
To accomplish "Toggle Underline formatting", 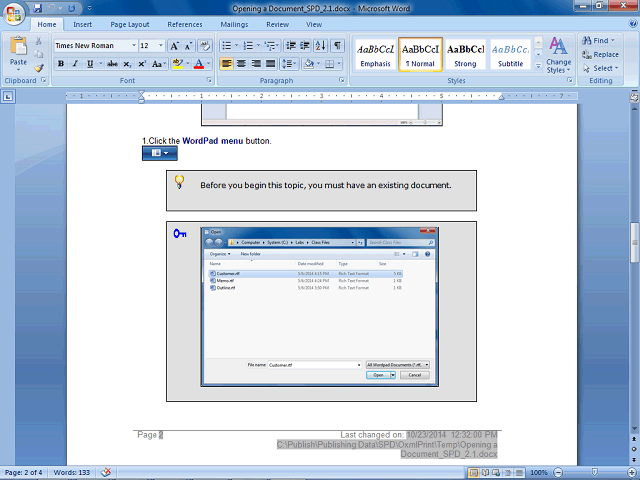I will coord(90,64).
